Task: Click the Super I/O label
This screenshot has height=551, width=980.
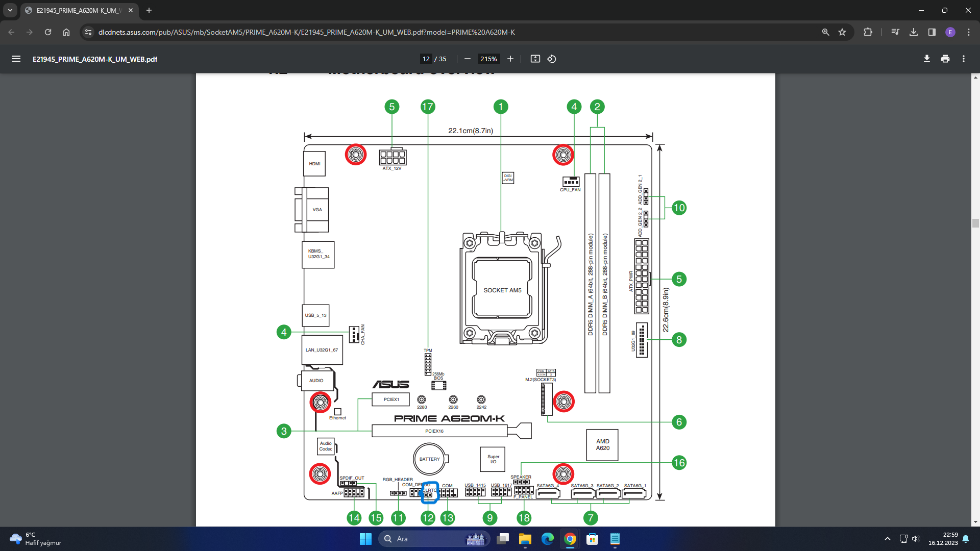Action: point(493,459)
